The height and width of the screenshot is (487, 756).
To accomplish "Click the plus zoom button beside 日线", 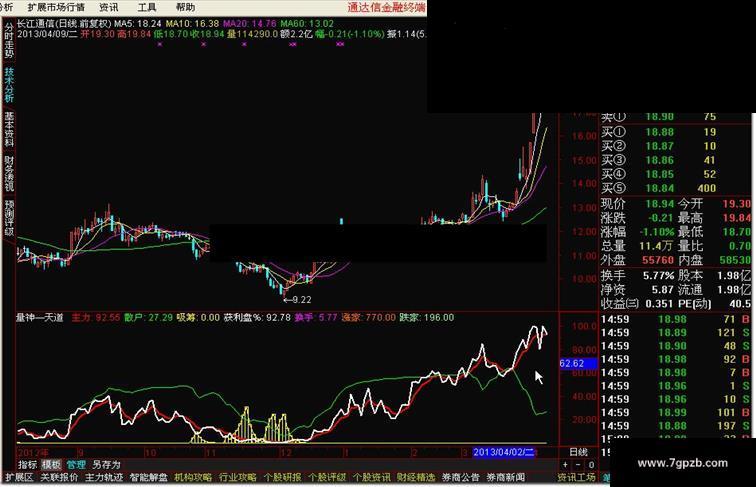I will (565, 465).
